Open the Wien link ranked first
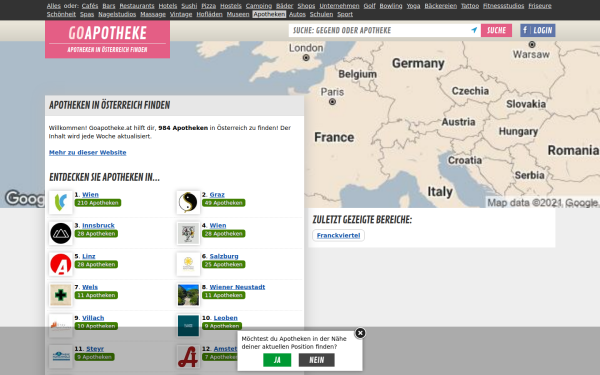This screenshot has height=375, width=600. (x=90, y=195)
